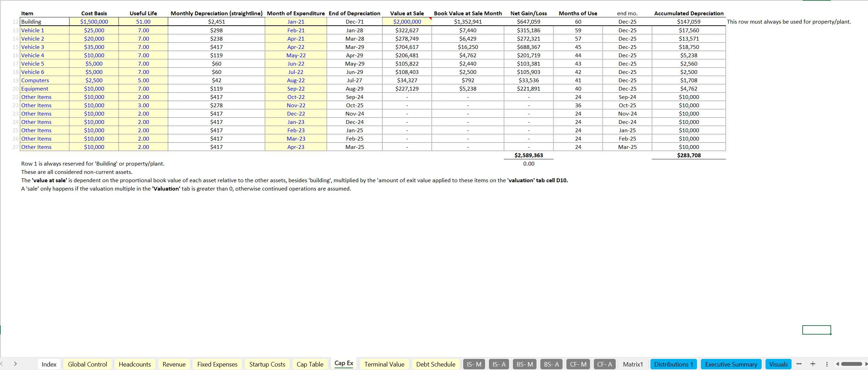868x370 pixels.
Task: Select Equipment expenditure month Sep-22
Action: click(x=296, y=89)
